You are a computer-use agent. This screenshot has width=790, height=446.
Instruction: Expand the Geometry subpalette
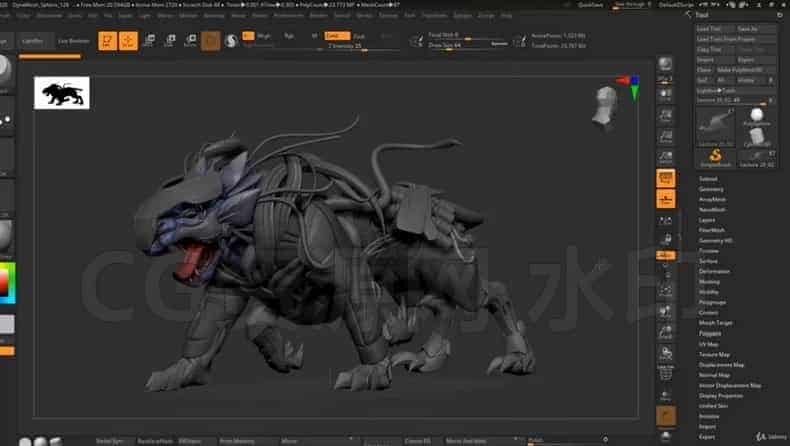click(711, 189)
